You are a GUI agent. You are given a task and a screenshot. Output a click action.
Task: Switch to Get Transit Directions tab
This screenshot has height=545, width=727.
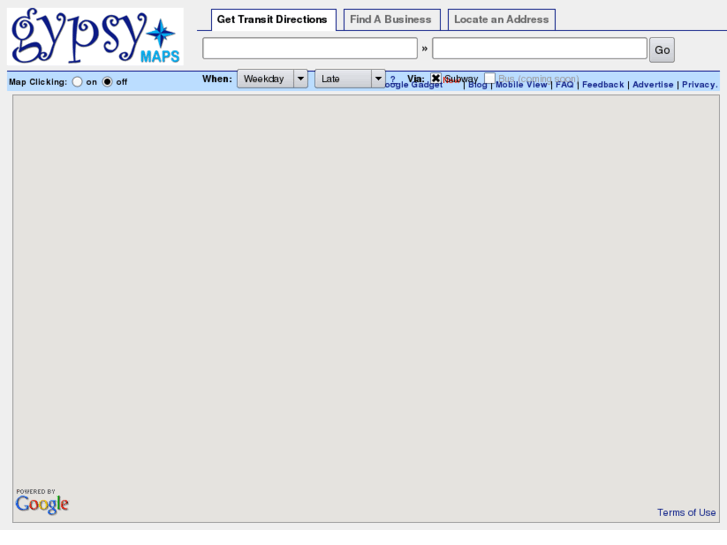coord(272,19)
